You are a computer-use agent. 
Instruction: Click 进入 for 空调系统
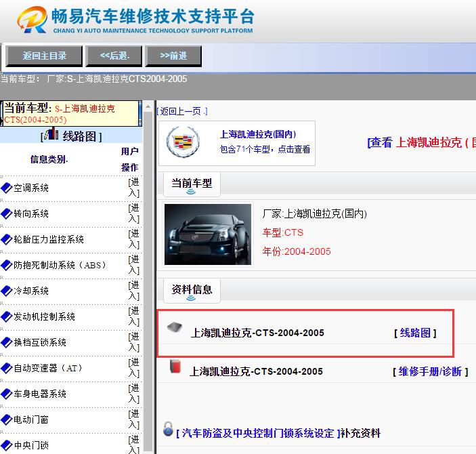[x=133, y=188]
